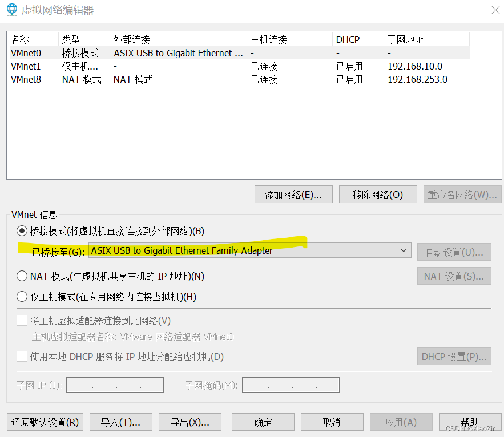This screenshot has width=504, height=437.
Task: Click the 确定 button
Action: click(263, 422)
